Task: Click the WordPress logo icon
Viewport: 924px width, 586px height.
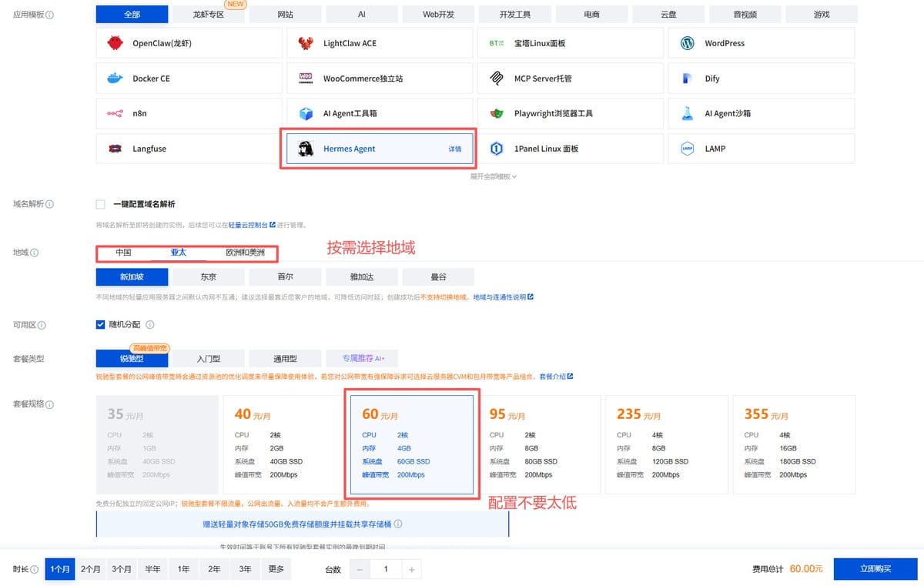Action: (x=688, y=43)
